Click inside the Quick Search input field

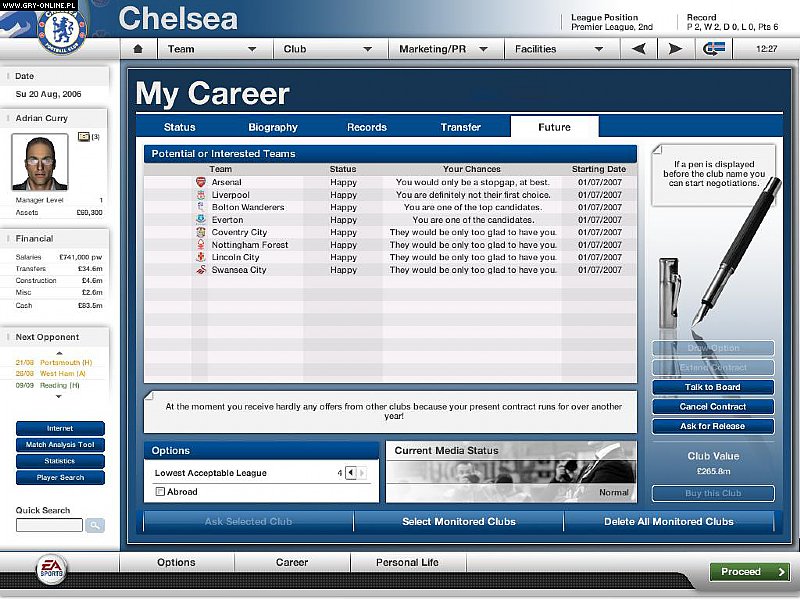[50, 524]
